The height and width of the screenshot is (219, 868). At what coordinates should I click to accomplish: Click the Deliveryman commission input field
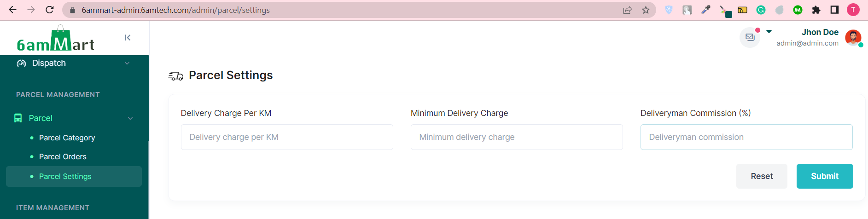(x=746, y=137)
